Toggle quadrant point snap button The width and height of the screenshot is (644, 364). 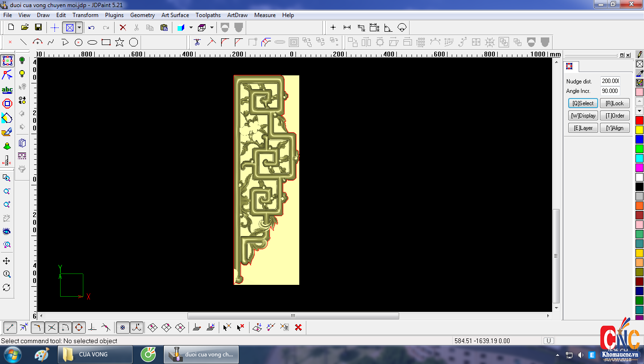coord(79,327)
